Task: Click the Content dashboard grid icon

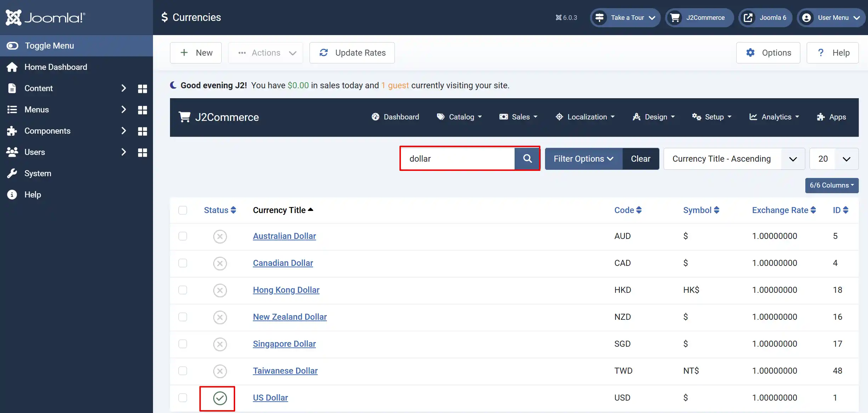Action: (142, 89)
